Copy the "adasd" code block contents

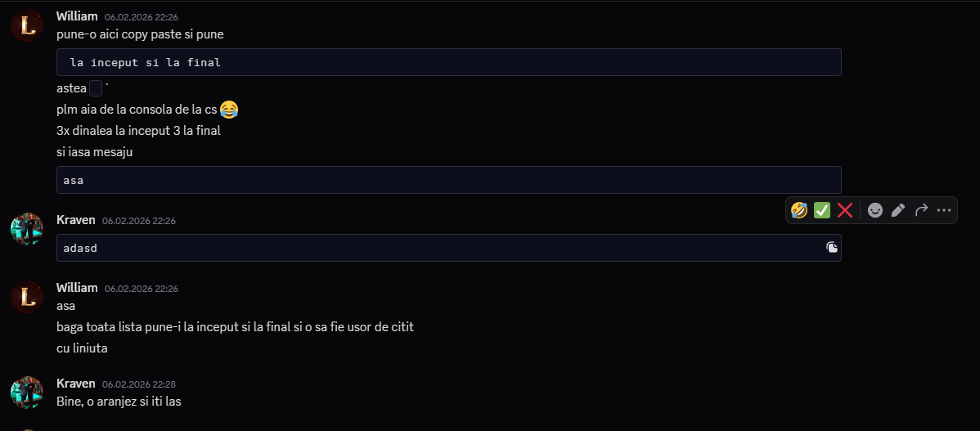[831, 247]
